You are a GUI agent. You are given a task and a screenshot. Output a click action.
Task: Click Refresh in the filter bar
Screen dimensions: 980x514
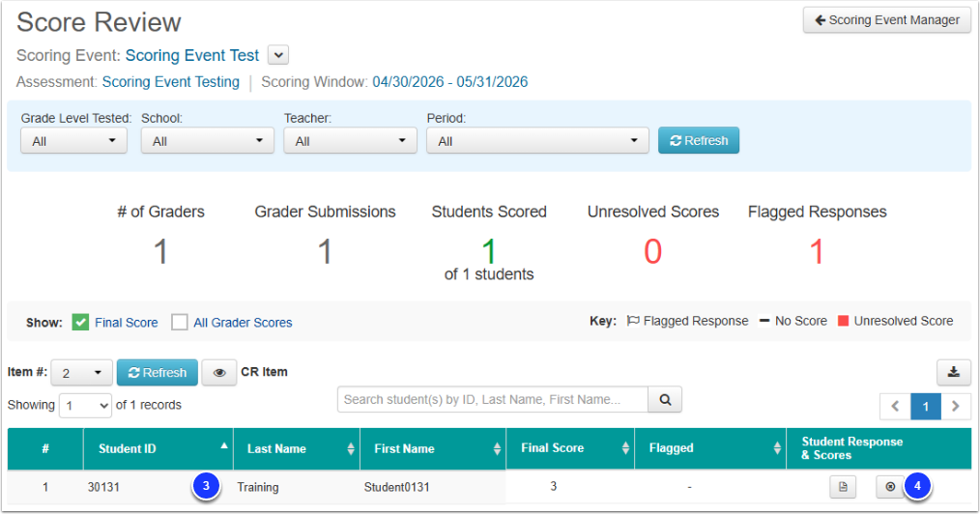coord(698,140)
